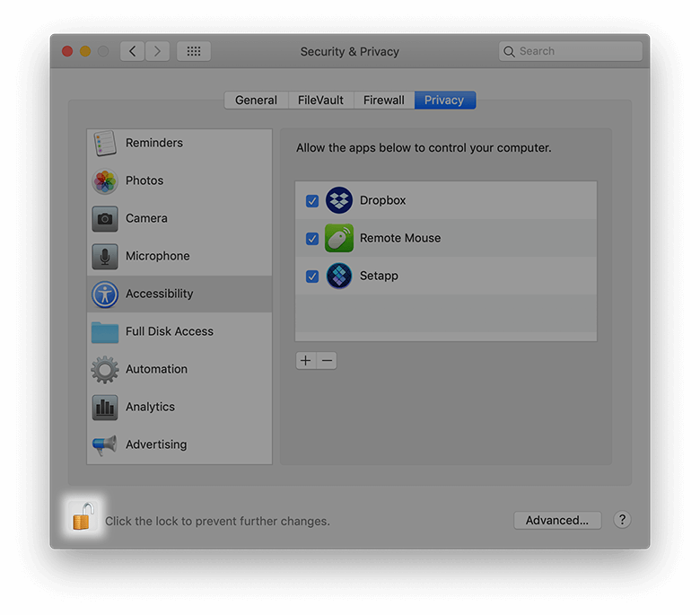Click the Accessibility figure icon
700x615 pixels.
coord(105,294)
